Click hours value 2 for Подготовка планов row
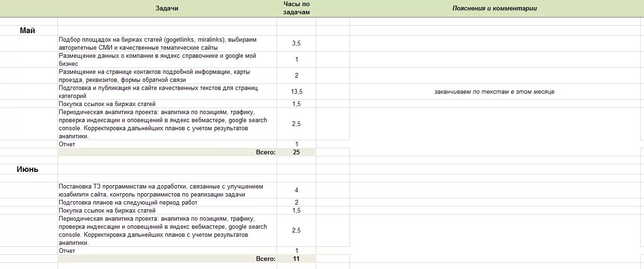644x269 pixels. (x=296, y=202)
